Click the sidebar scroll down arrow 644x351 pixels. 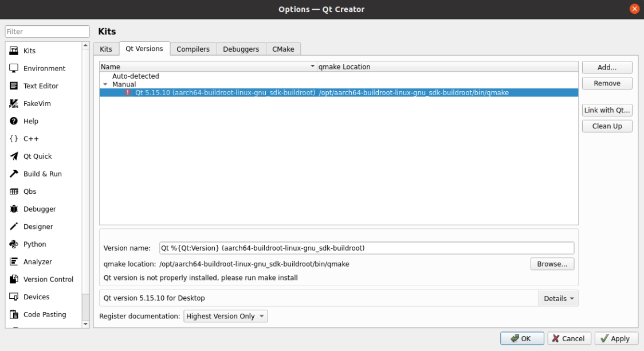86,324
